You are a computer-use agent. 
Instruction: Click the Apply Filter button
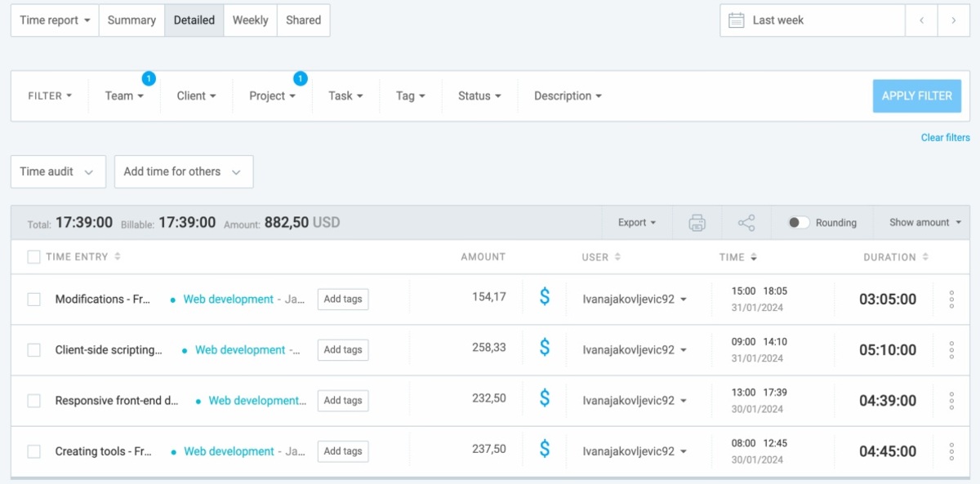916,95
